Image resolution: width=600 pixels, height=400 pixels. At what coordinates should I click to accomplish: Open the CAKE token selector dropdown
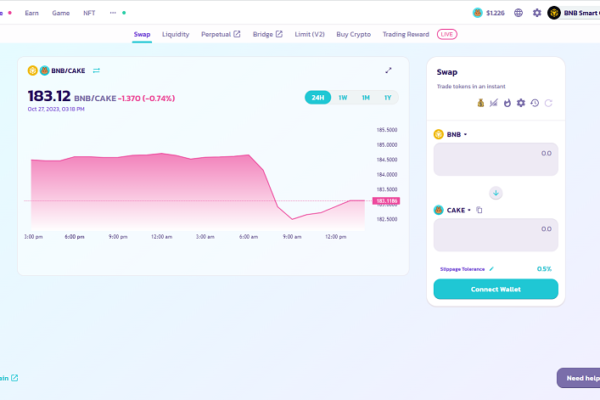point(452,210)
